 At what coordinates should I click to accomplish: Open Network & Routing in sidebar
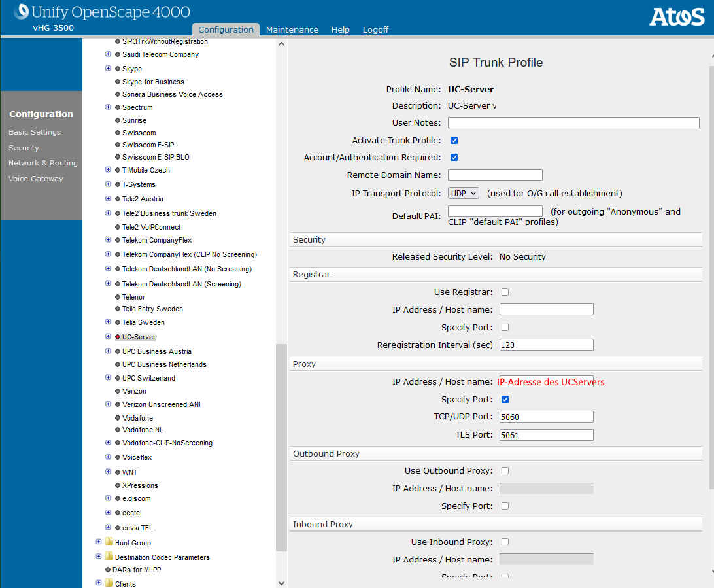[42, 163]
